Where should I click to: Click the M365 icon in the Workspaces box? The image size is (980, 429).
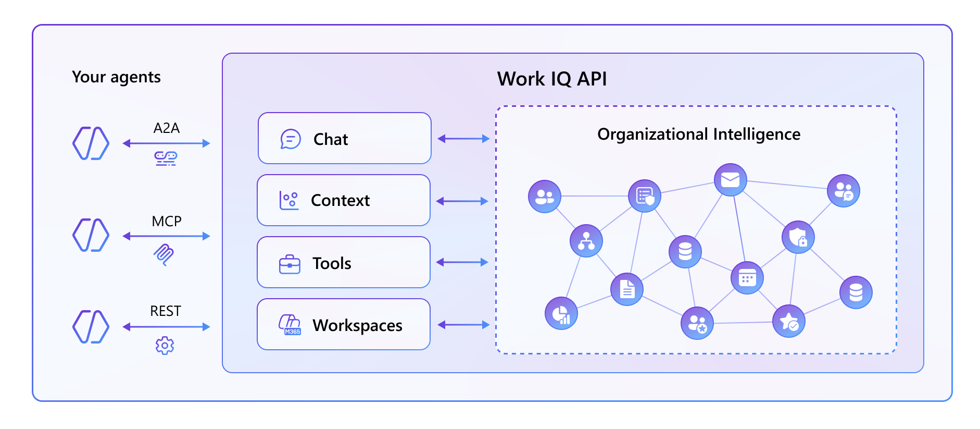[290, 325]
